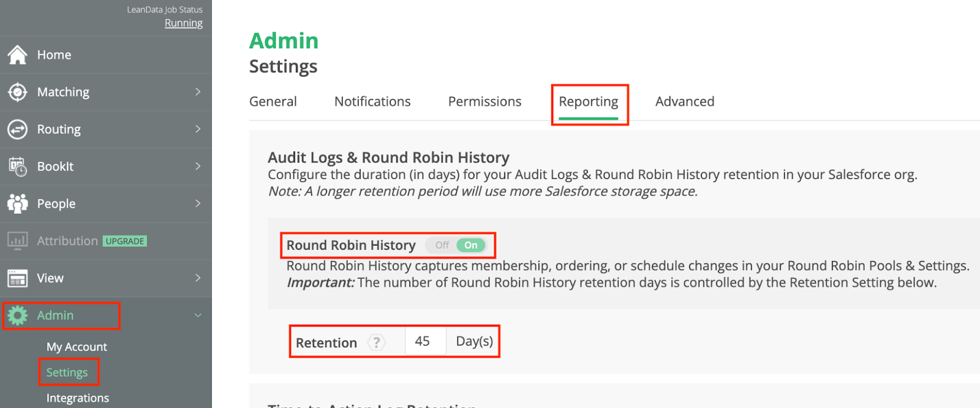The image size is (980, 408).
Task: Click the Home house icon
Action: (x=18, y=55)
